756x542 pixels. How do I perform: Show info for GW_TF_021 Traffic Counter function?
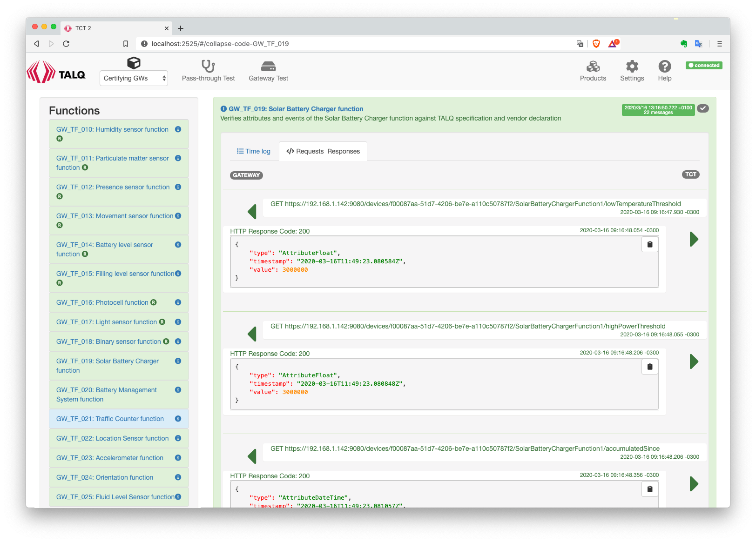(178, 419)
